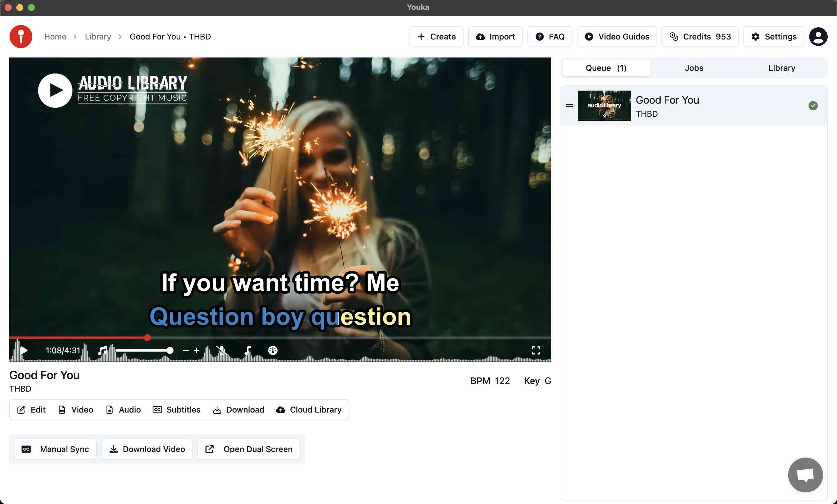The height and width of the screenshot is (504, 837).
Task: Grab the queue item drag handle
Action: coord(569,106)
